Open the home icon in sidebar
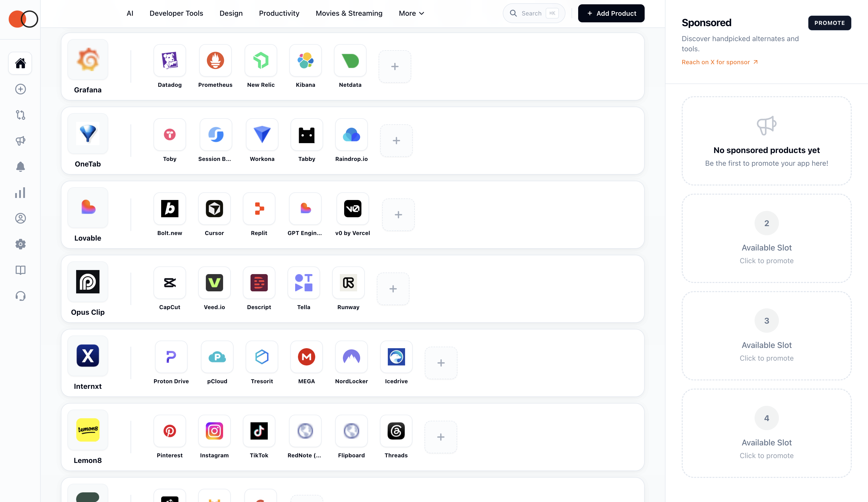Image resolution: width=868 pixels, height=502 pixels. tap(20, 63)
